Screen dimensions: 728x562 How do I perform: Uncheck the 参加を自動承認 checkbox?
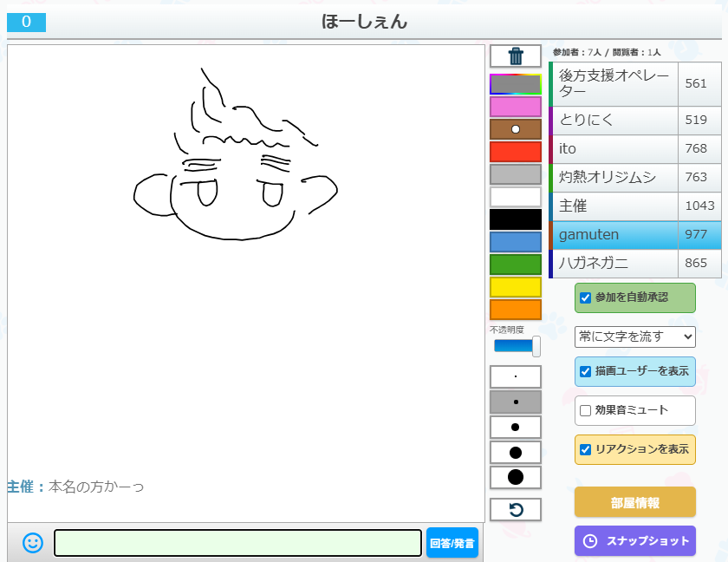[x=586, y=297]
